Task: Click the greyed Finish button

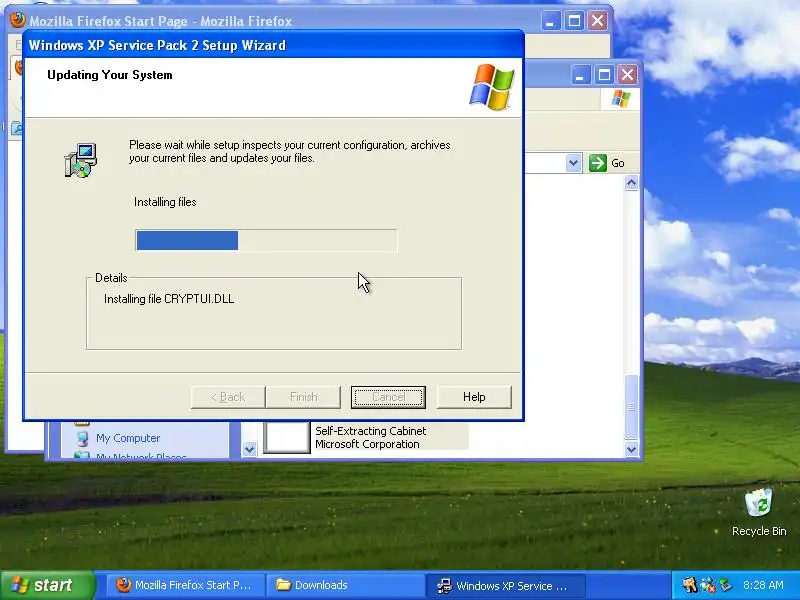Action: click(x=303, y=397)
